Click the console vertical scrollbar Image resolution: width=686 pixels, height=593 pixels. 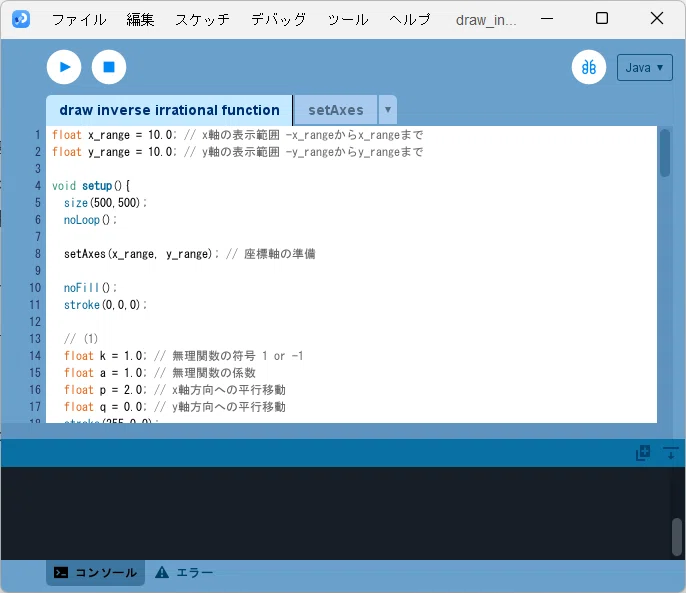coord(677,537)
